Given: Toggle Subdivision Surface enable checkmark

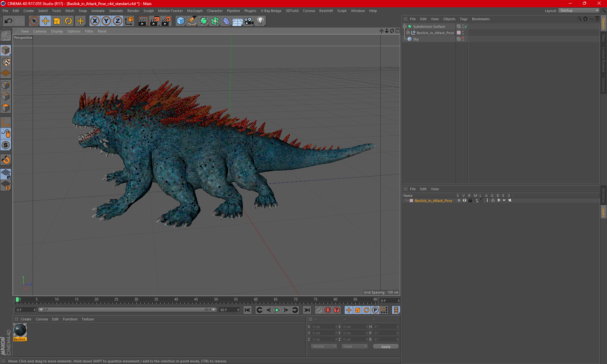Looking at the screenshot, I should (466, 27).
